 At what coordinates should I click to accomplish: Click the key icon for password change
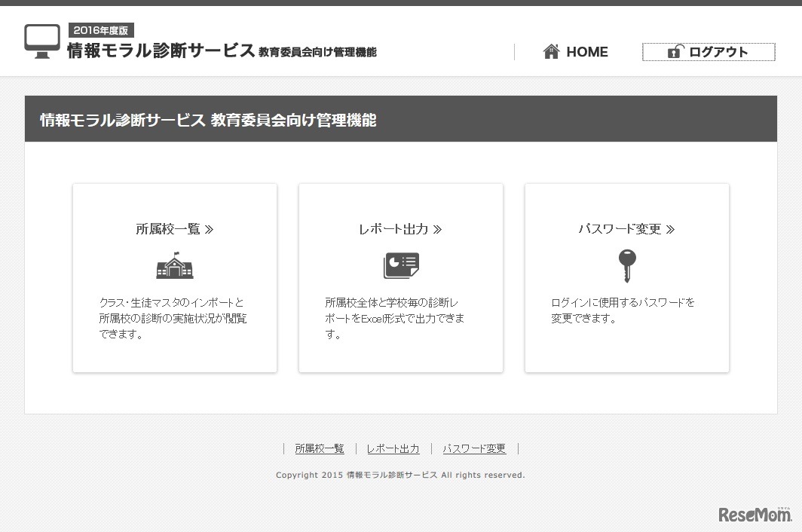click(x=626, y=265)
